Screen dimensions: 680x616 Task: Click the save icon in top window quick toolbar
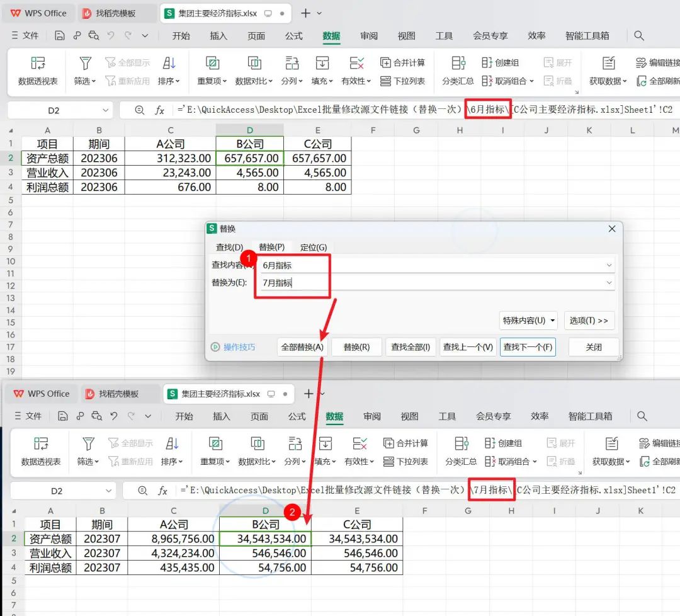click(x=59, y=35)
